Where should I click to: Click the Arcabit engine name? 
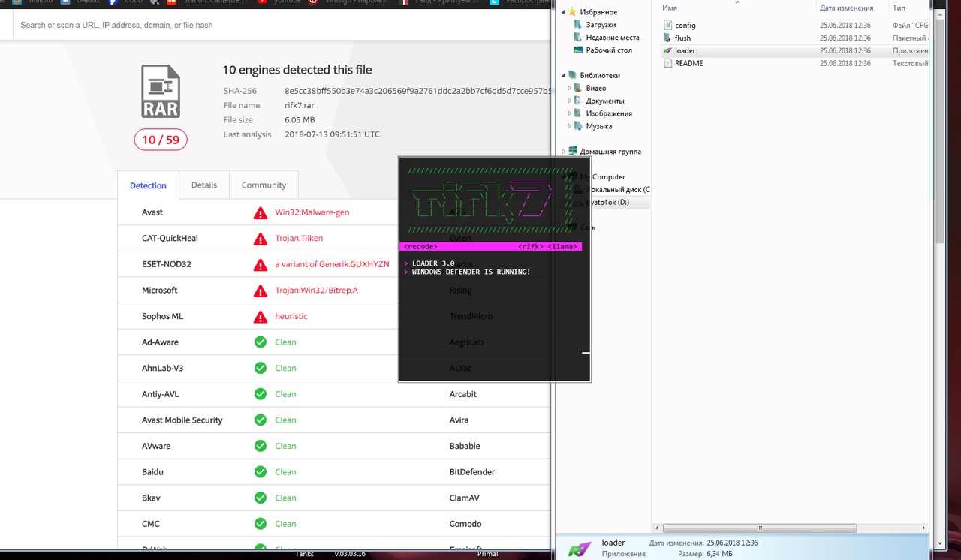pyautogui.click(x=463, y=394)
